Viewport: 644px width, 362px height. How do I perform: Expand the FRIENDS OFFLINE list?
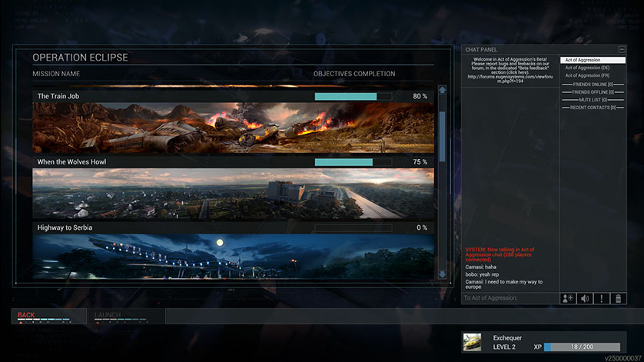coord(593,92)
